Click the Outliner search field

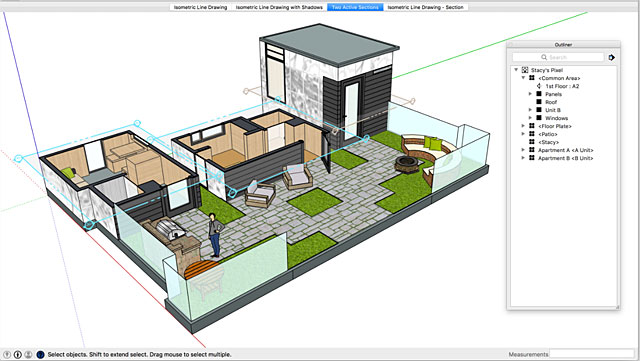(x=558, y=57)
